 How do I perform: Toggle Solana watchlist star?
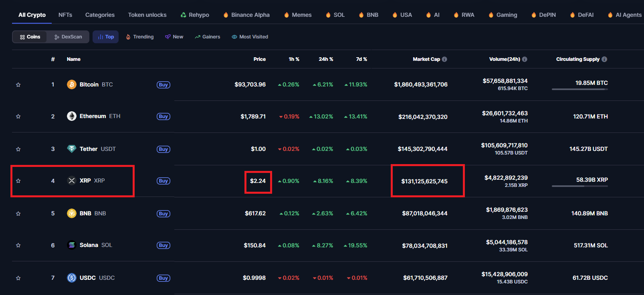(18, 245)
